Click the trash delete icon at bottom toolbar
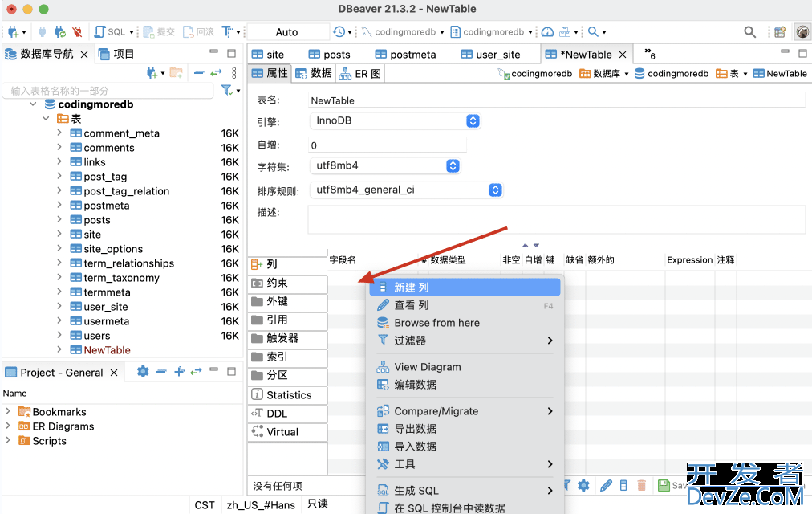Image resolution: width=812 pixels, height=514 pixels. tap(642, 486)
